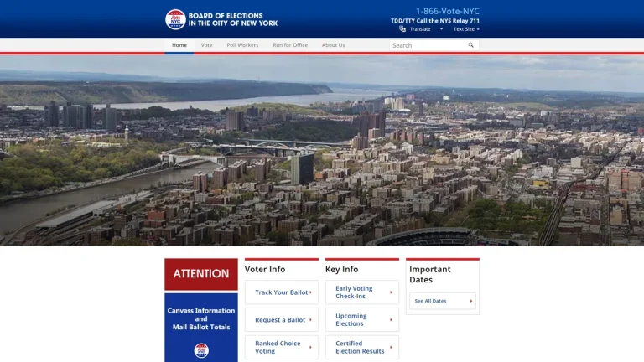Click See All Dates button

click(x=443, y=301)
